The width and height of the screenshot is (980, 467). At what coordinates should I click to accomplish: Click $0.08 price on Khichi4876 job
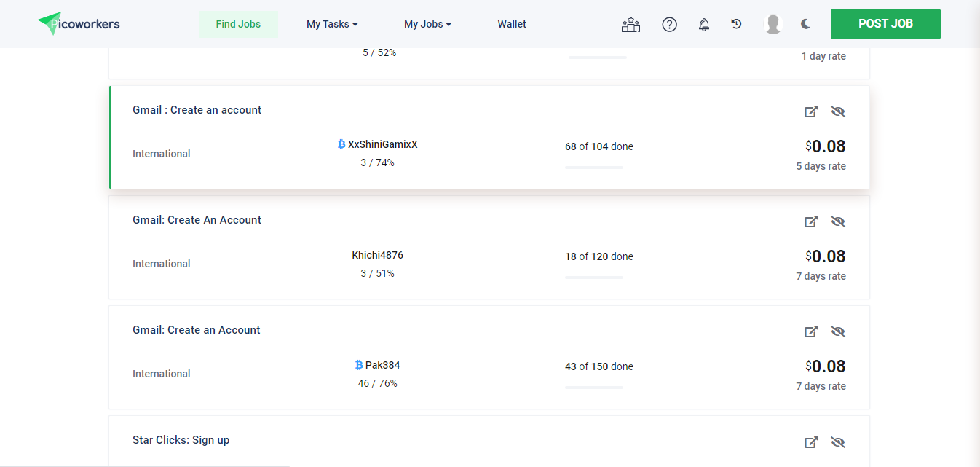pos(826,256)
